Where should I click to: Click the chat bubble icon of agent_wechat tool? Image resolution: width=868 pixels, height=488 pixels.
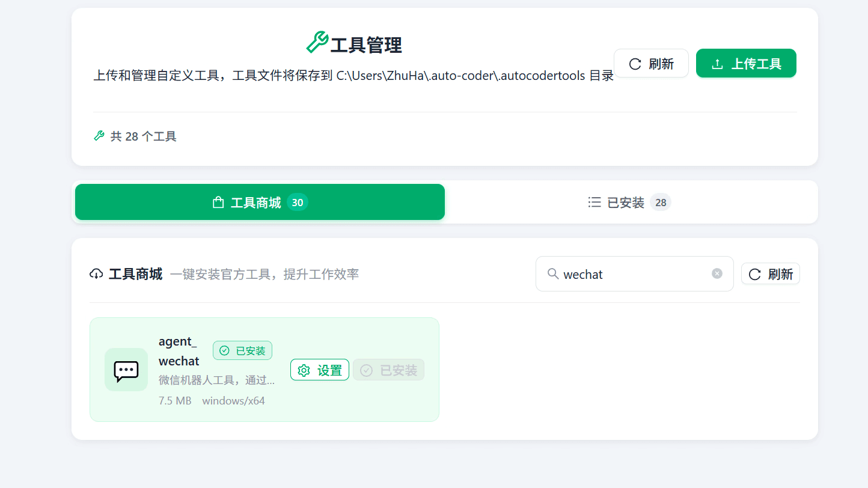coord(126,370)
